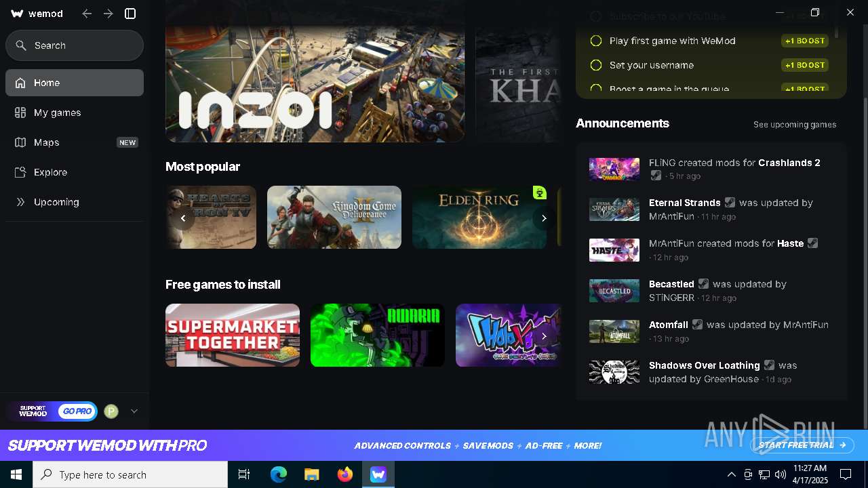The width and height of the screenshot is (868, 488).
Task: Click Start Free Trial button
Action: coord(802,445)
